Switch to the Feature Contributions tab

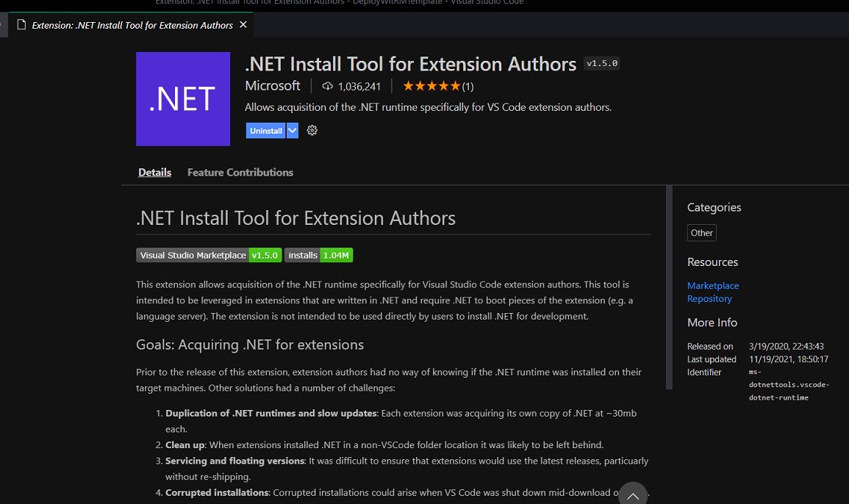tap(240, 172)
